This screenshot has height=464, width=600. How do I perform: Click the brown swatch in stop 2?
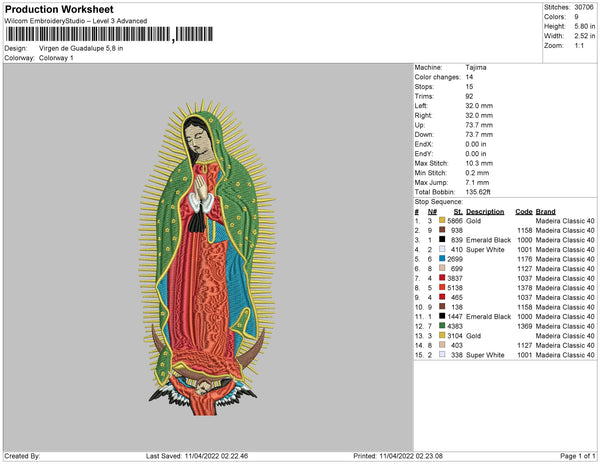(442, 230)
